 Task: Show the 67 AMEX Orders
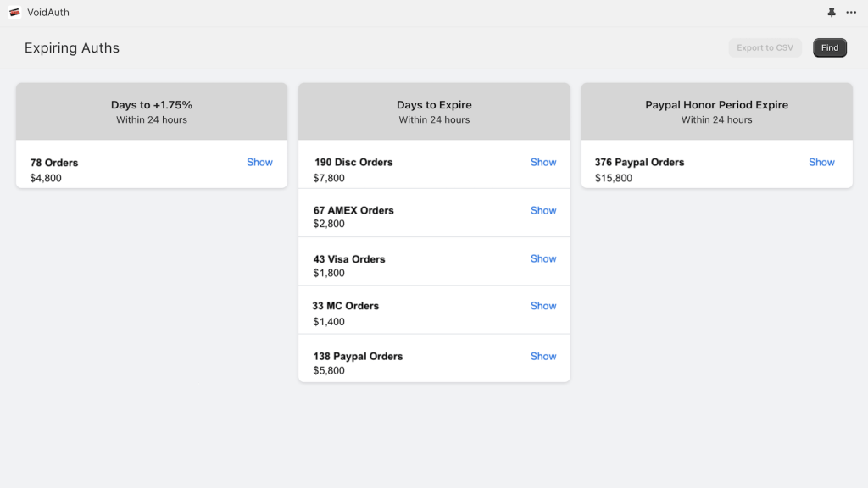(542, 210)
